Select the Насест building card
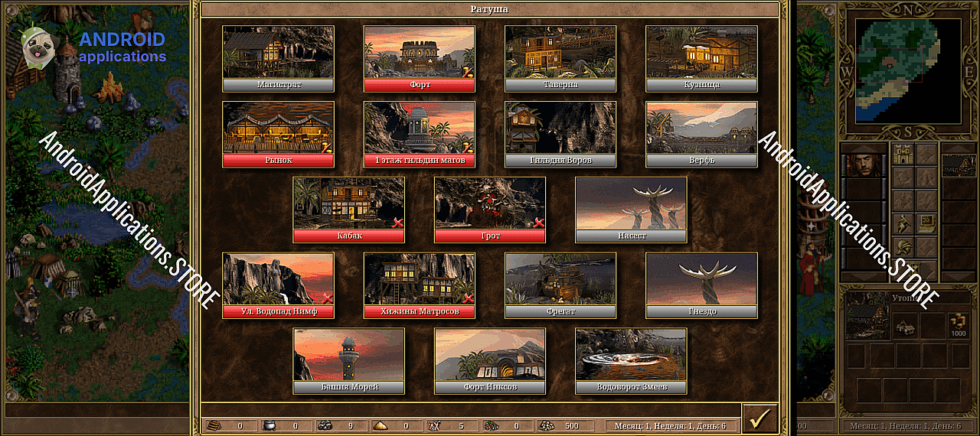Viewport: 980px width, 436px height. 631,210
